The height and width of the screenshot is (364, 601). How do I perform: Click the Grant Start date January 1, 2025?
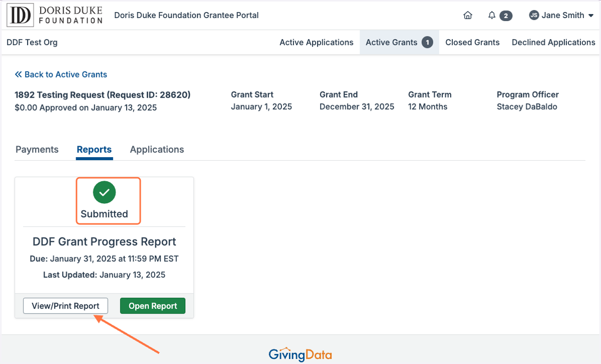(x=261, y=107)
